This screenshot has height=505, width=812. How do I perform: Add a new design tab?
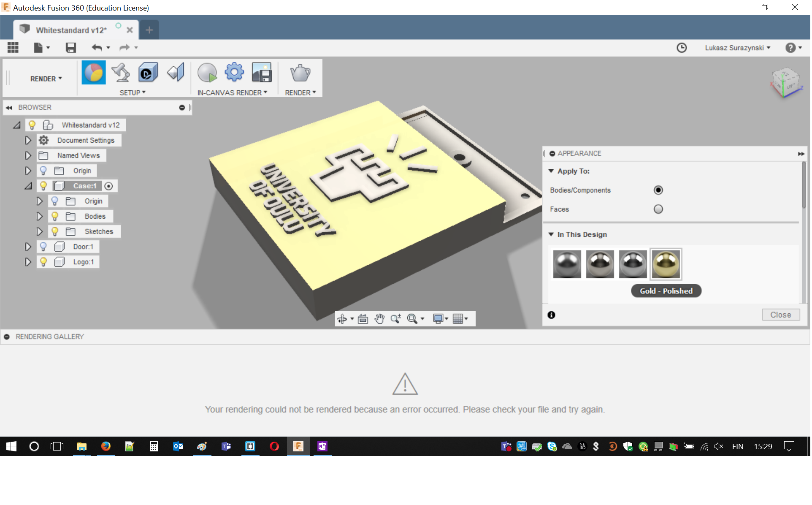(149, 30)
